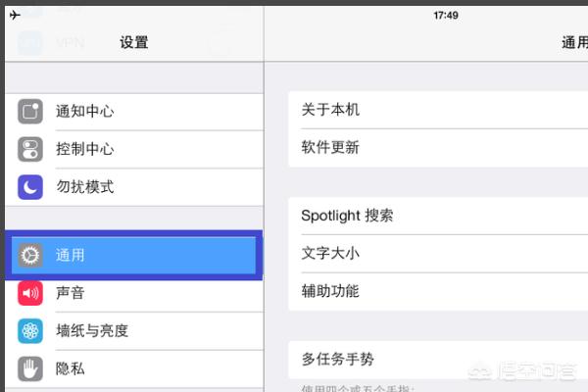This screenshot has height=392, width=588.
Task: Tap the airplane mode status icon
Action: click(15, 16)
